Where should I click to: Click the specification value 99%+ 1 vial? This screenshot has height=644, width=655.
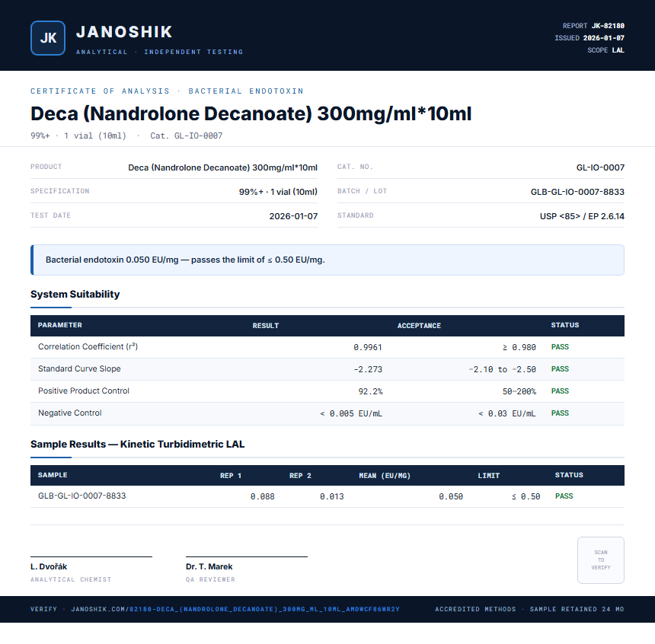(x=278, y=192)
